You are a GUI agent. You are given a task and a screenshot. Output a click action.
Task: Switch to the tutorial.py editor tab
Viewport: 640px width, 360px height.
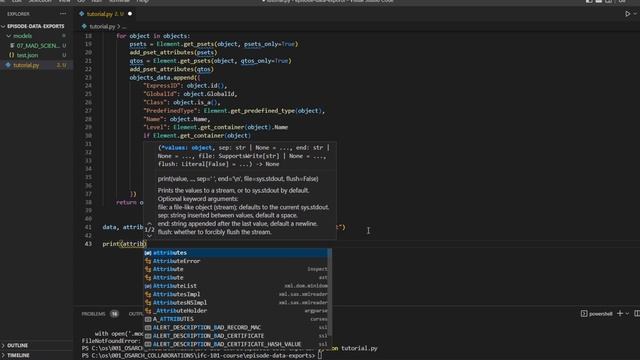[105, 14]
